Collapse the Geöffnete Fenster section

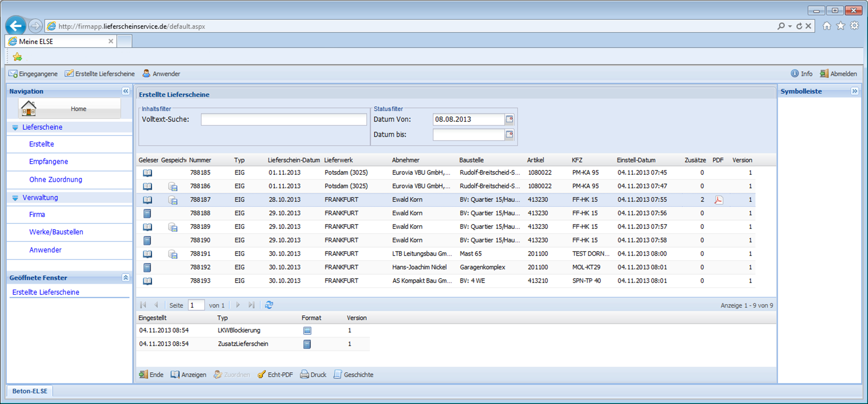pos(126,278)
